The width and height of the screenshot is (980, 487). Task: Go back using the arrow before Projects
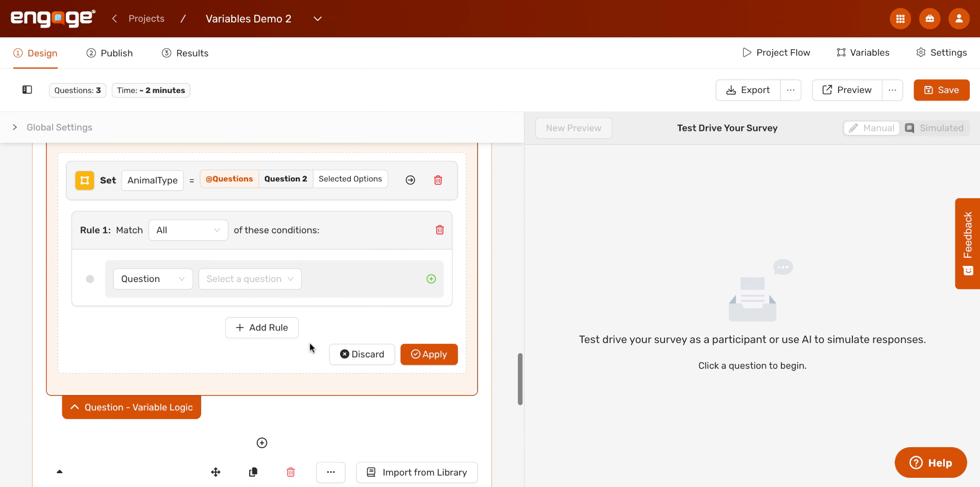pyautogui.click(x=114, y=18)
